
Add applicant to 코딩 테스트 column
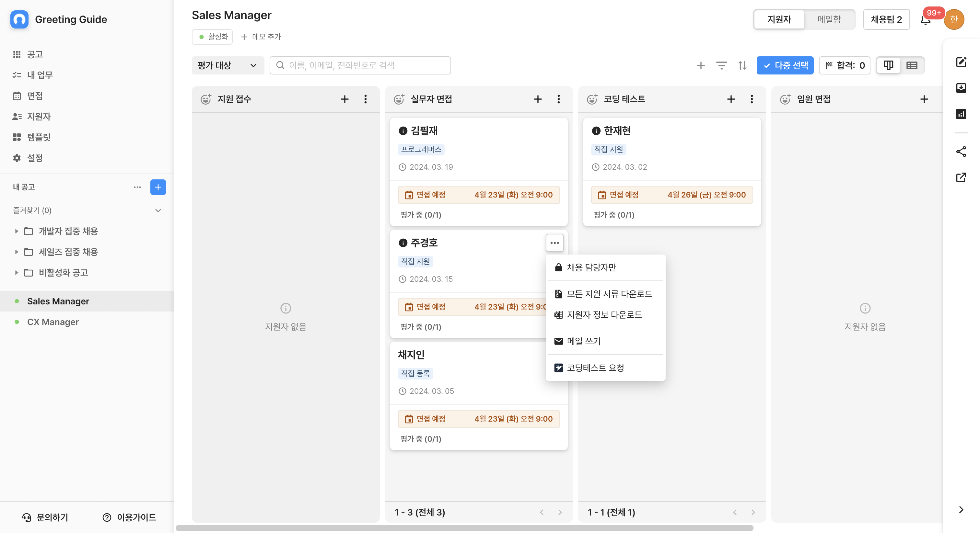[731, 99]
